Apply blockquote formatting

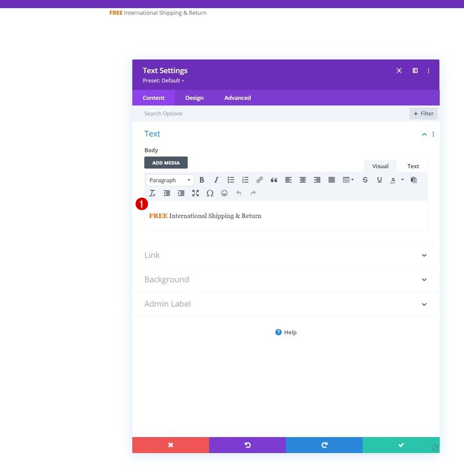point(274,180)
